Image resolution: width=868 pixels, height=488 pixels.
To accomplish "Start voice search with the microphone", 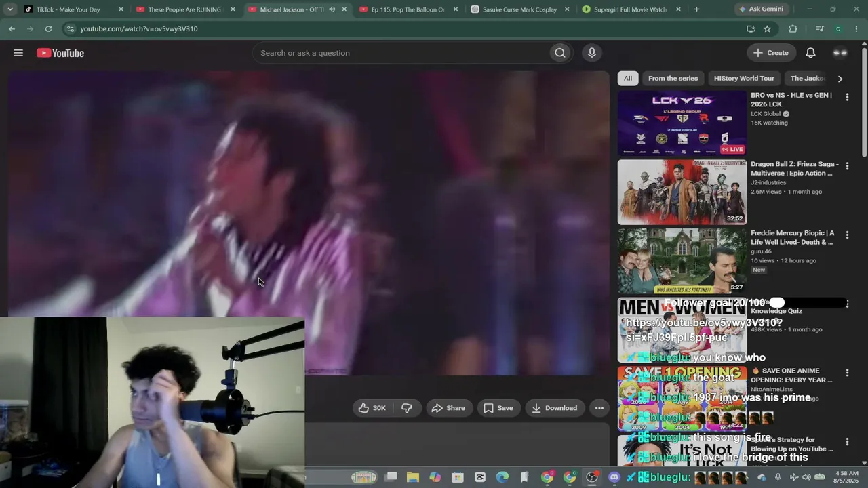I will pos(592,53).
